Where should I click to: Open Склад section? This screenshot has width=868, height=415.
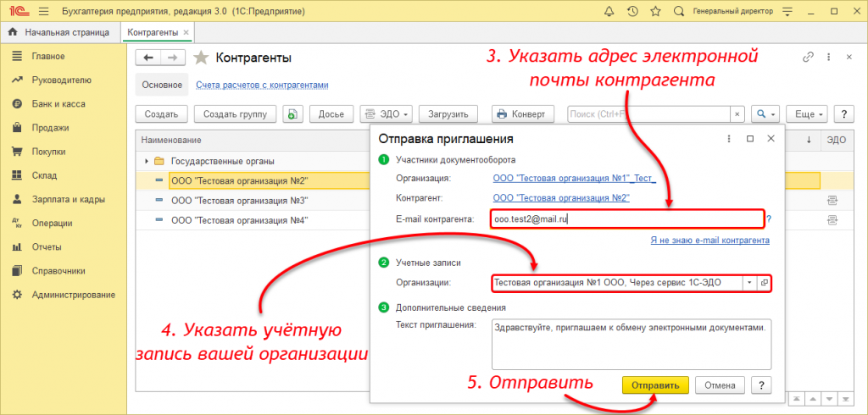click(44, 174)
